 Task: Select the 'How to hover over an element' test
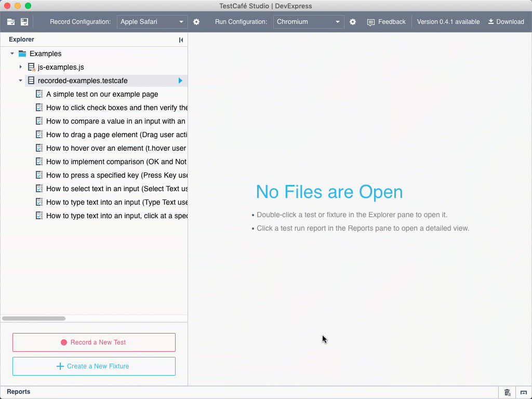(x=116, y=148)
